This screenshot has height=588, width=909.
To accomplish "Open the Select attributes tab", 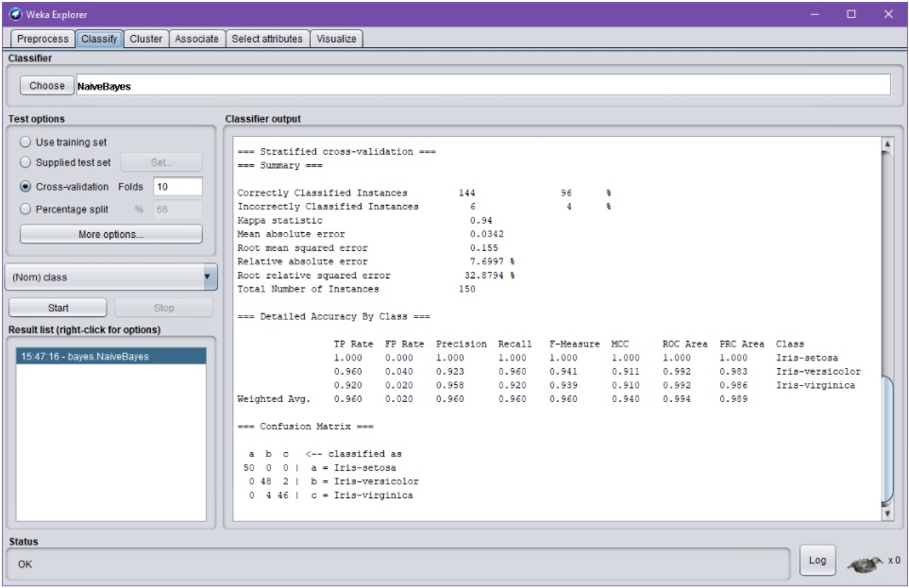I will pos(267,39).
